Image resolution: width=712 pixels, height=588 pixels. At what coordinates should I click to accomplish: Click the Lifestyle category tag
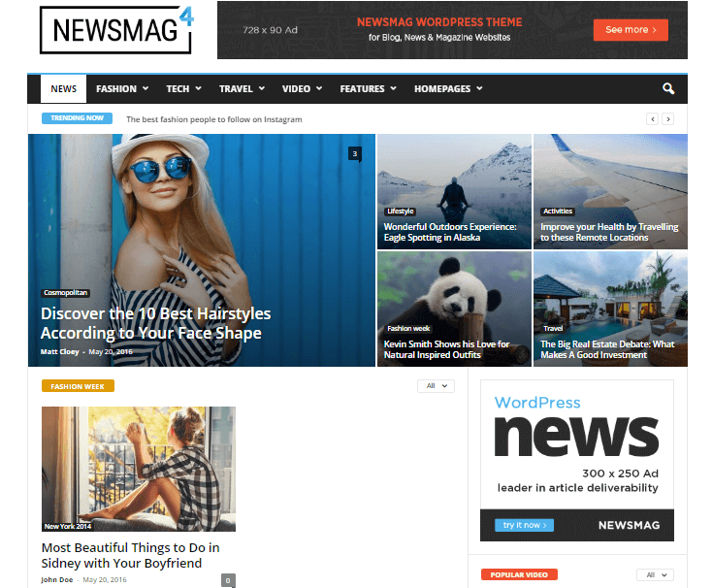400,212
